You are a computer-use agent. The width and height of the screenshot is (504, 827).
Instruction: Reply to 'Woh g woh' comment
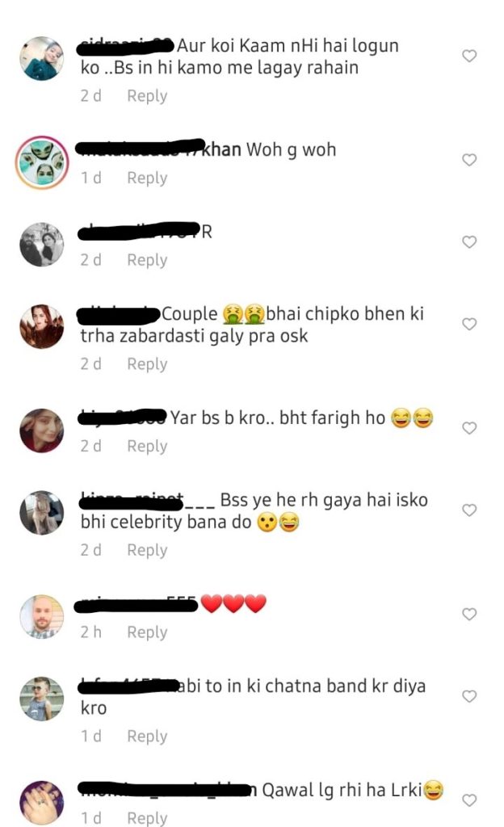tap(147, 178)
